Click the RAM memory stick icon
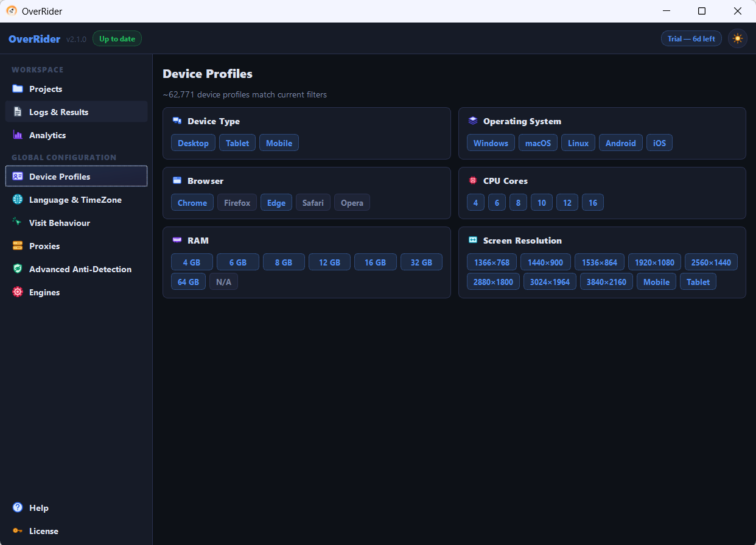The image size is (756, 545). [177, 241]
